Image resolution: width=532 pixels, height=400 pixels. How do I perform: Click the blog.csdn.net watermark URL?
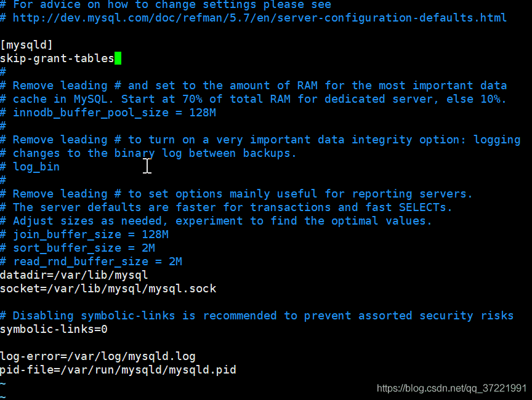(x=451, y=388)
